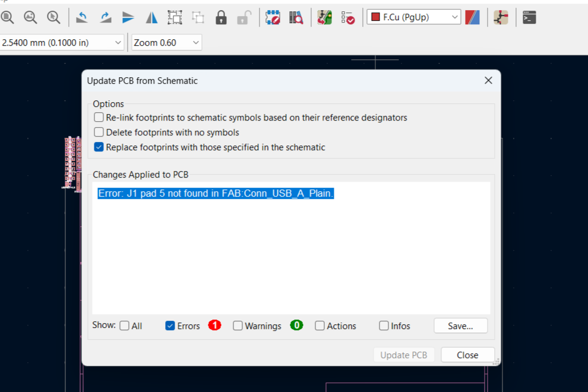Uncheck replace footprints with schematic ones
Image resolution: width=588 pixels, height=392 pixels.
[99, 147]
